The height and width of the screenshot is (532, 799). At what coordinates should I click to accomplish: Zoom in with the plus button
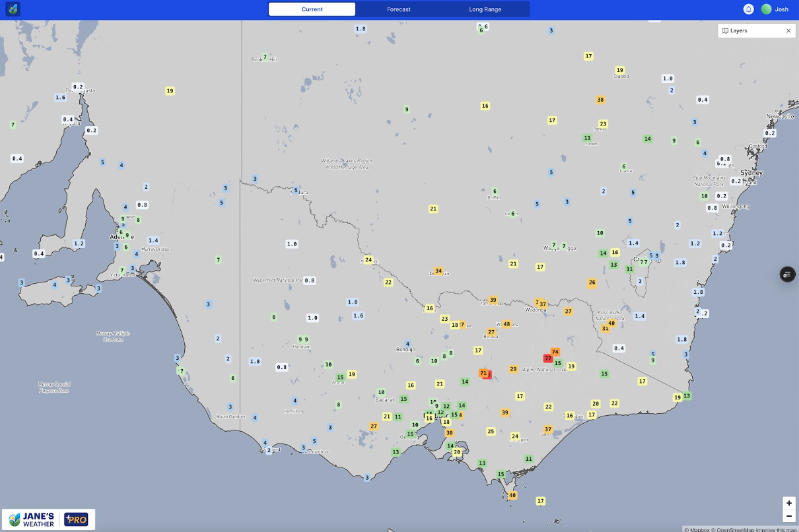(788, 503)
